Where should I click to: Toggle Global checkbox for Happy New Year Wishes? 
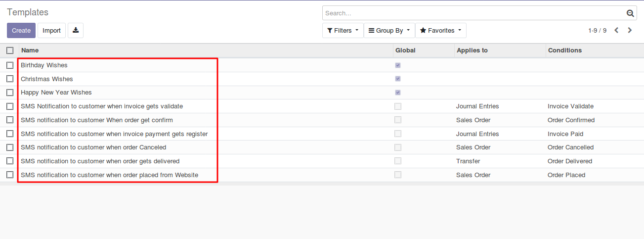click(x=398, y=93)
